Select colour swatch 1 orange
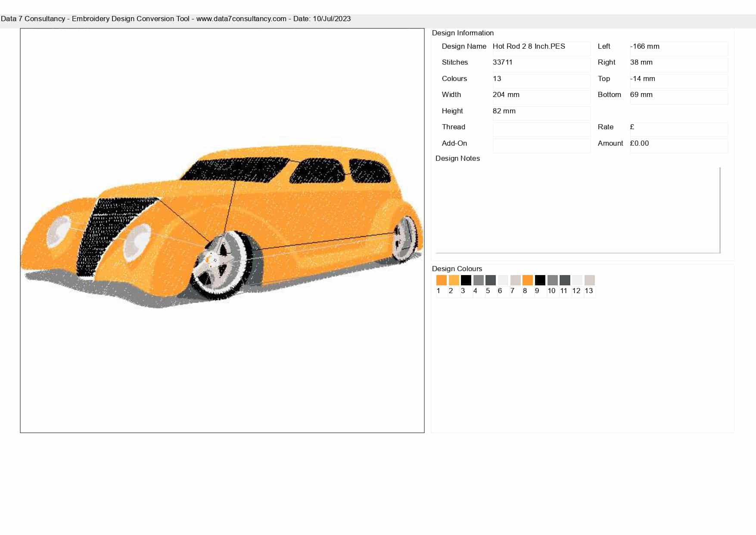The image size is (756, 535). click(441, 280)
